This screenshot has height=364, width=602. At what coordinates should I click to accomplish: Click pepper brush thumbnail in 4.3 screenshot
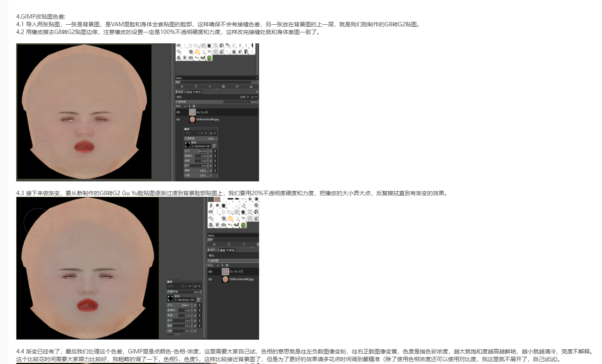243,225
